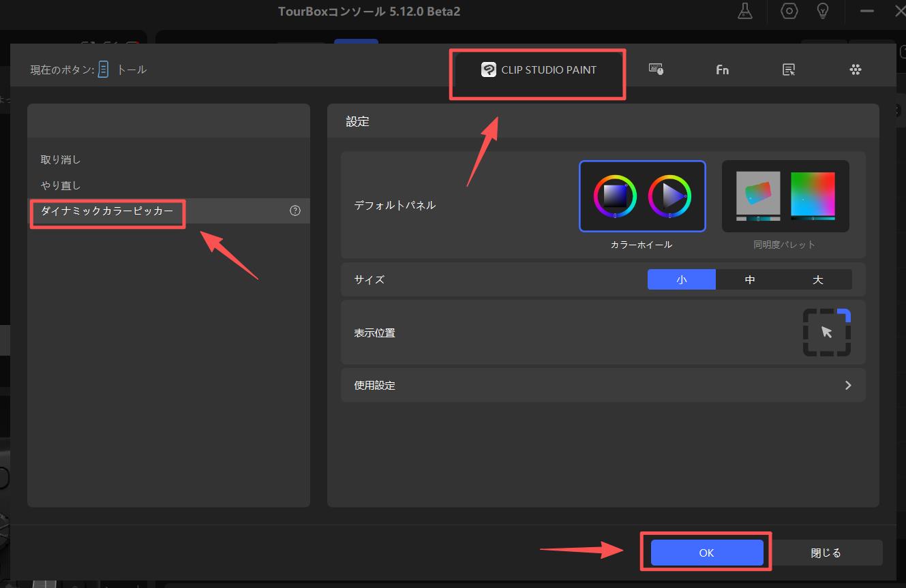Open the TourMenu dots icon tab

856,69
